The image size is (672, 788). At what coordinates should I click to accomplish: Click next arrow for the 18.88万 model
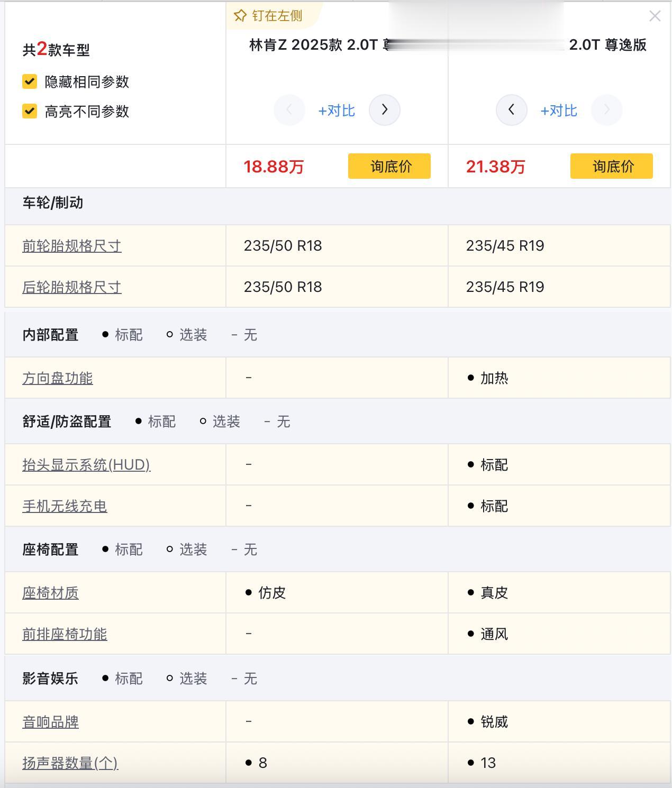click(x=384, y=110)
